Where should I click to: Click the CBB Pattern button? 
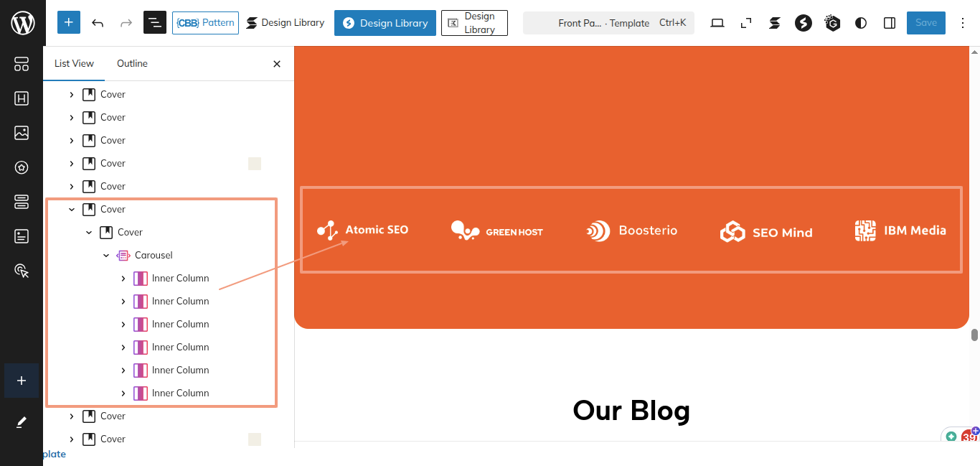click(205, 23)
